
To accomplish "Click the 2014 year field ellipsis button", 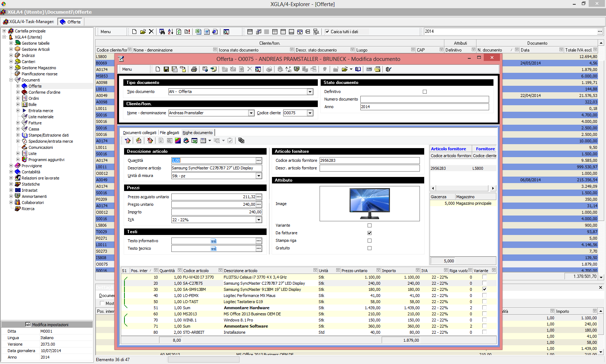I will [600, 32].
